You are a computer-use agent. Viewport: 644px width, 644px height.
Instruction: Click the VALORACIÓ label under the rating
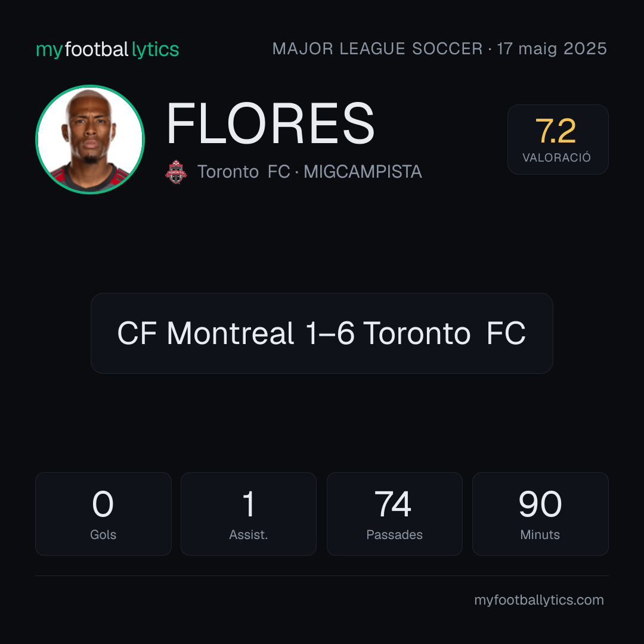pyautogui.click(x=556, y=157)
